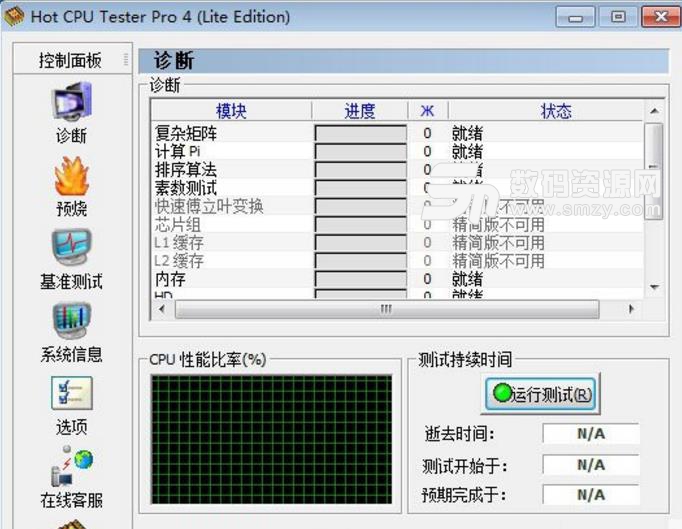Click the vertical scrollbar thumb in module list
The image size is (682, 529).
pyautogui.click(x=654, y=171)
